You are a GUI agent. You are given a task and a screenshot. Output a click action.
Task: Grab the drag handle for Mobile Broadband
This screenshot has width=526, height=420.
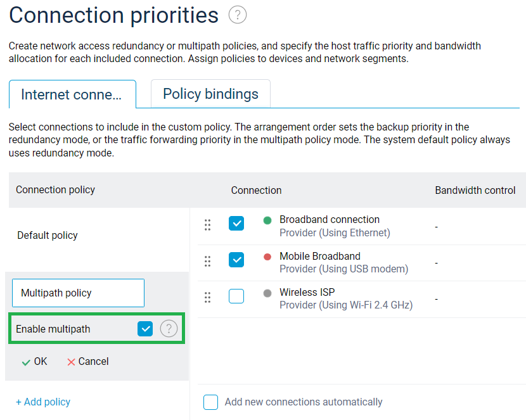(207, 262)
